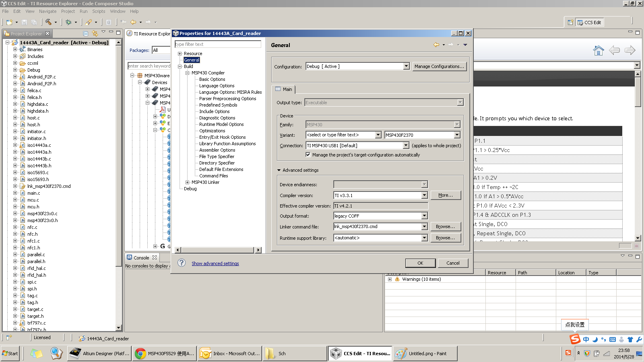Click the New project wizard icon
The height and width of the screenshot is (362, 644).
[9, 22]
